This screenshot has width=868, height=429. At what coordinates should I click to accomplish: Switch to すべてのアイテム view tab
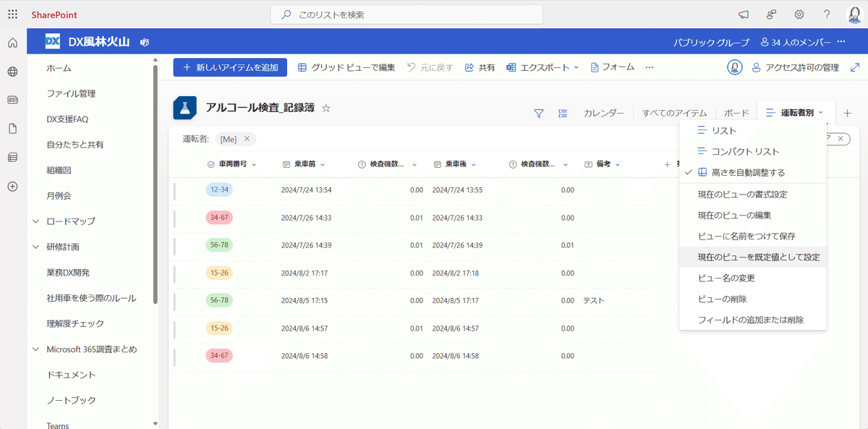coord(675,113)
